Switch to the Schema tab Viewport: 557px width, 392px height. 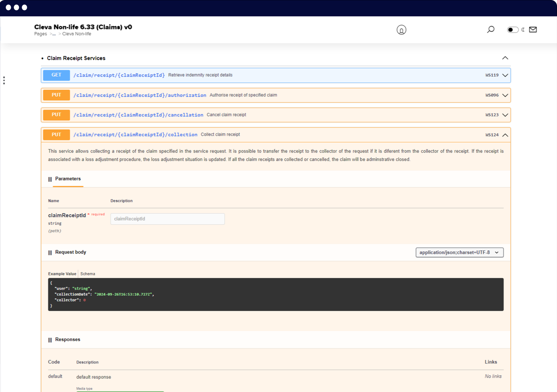(x=88, y=274)
